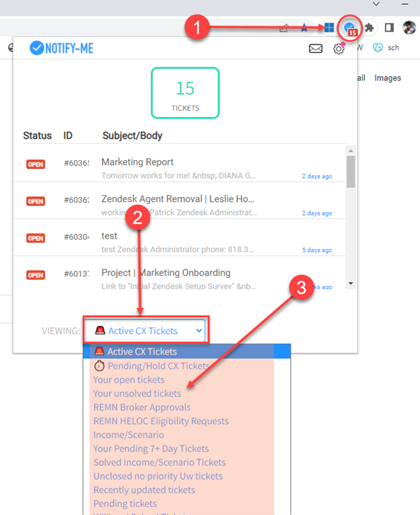Click ticket ID #6036 beside Marketing Report
420x515 pixels.
tap(77, 163)
